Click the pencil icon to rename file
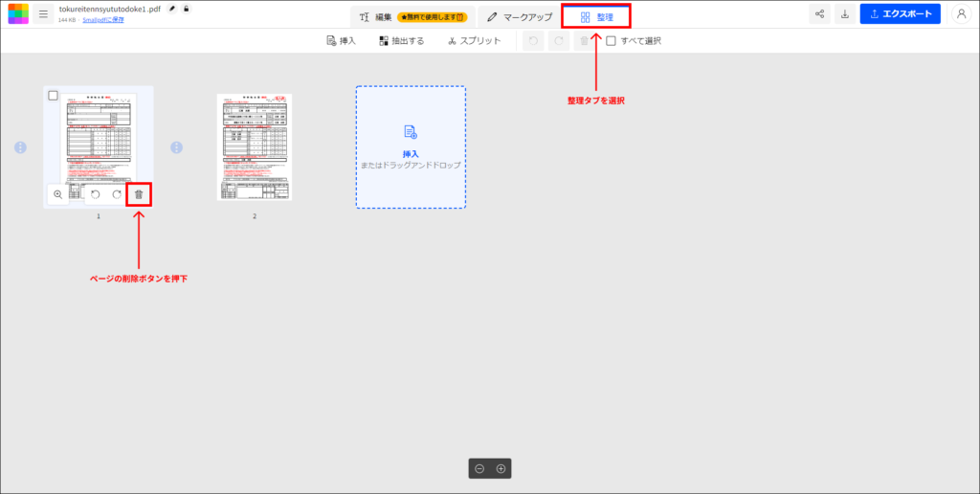This screenshot has height=494, width=980. 172,10
